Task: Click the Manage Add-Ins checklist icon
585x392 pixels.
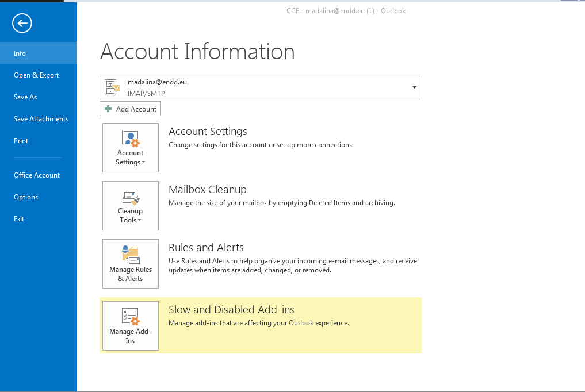Action: (131, 317)
